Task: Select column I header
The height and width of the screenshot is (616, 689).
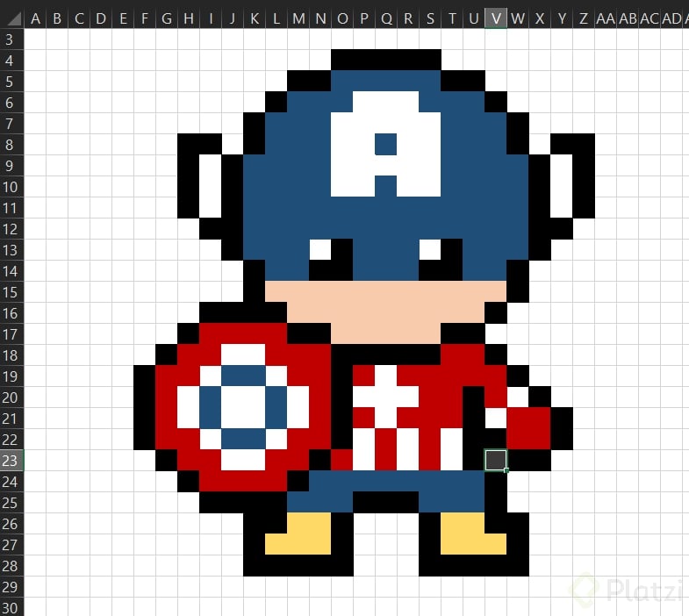Action: [x=211, y=19]
